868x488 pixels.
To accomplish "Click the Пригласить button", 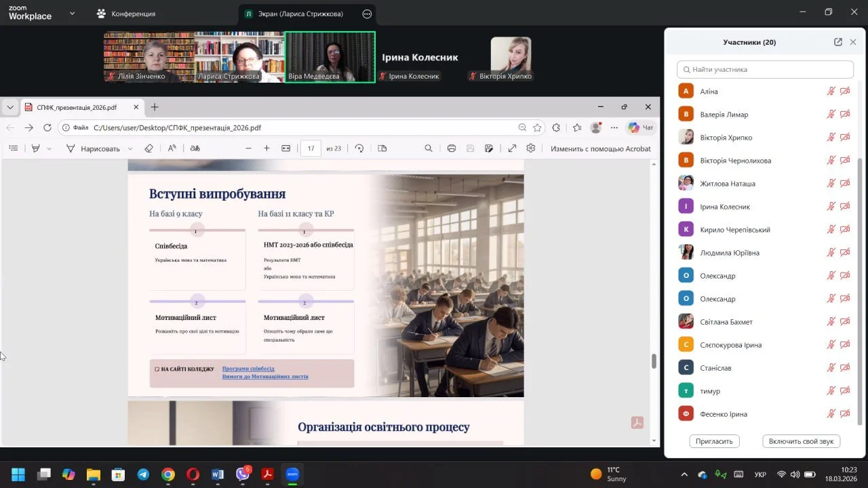I will [715, 441].
